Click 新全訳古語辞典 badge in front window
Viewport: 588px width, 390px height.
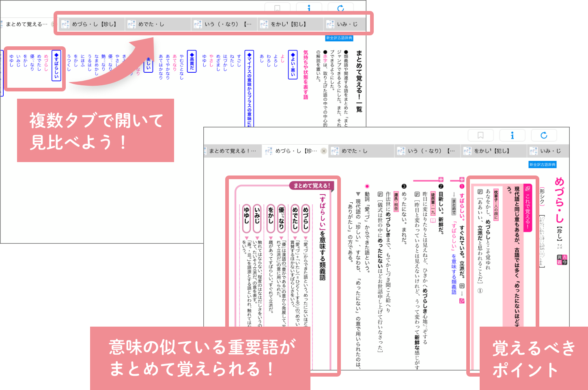542,165
